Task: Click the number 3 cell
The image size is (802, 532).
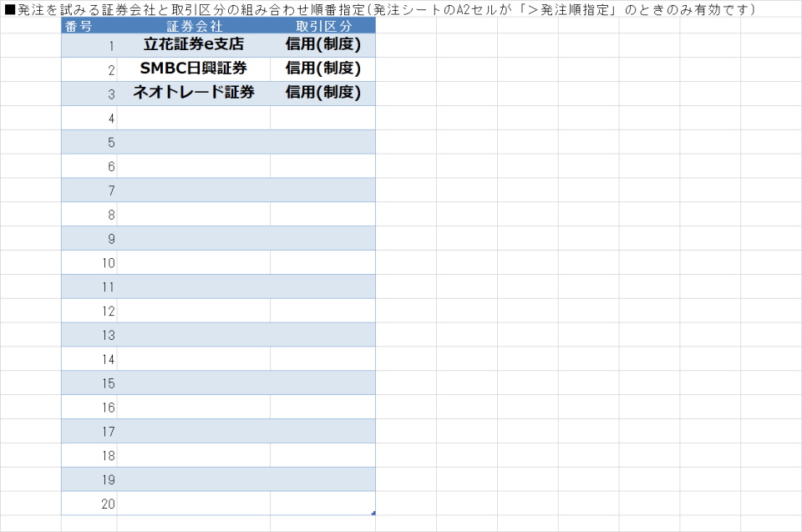Action: coord(89,93)
